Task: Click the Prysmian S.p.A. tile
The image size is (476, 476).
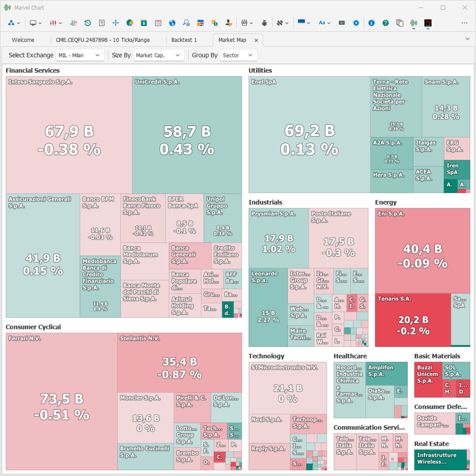Action: point(279,238)
